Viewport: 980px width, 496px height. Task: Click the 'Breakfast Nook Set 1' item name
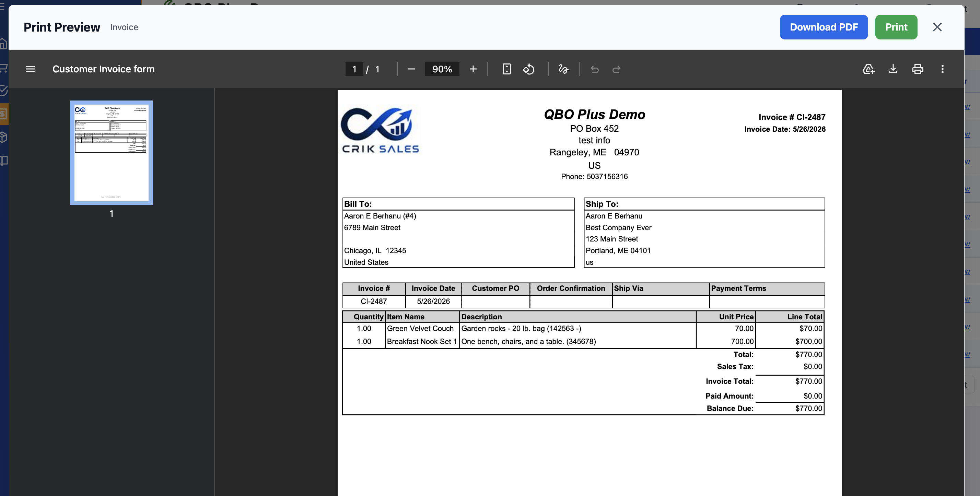click(x=421, y=342)
